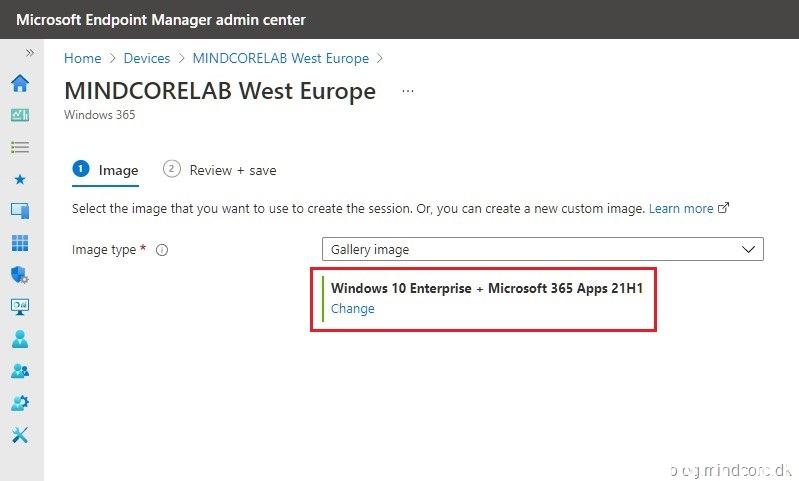Open All services list icon
This screenshot has width=799, height=481.
20,147
